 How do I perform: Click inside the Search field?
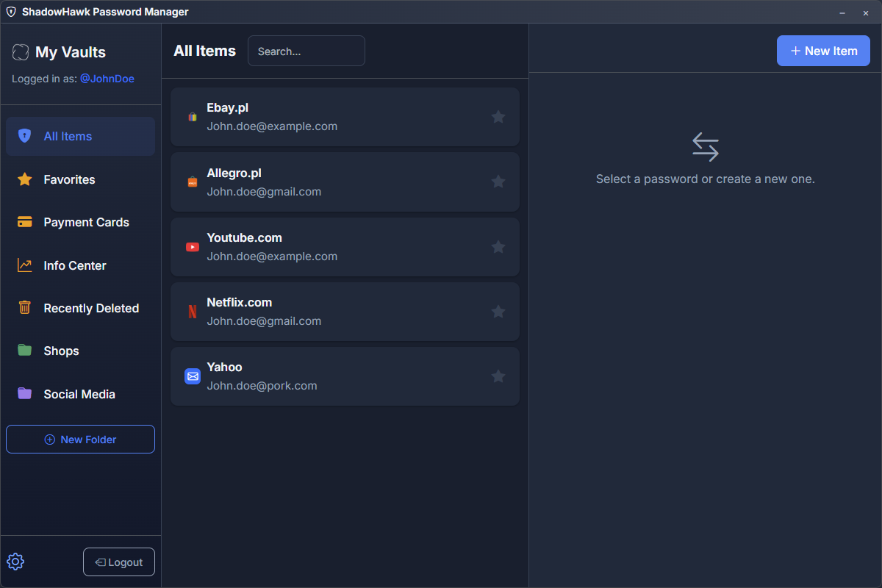pyautogui.click(x=306, y=51)
